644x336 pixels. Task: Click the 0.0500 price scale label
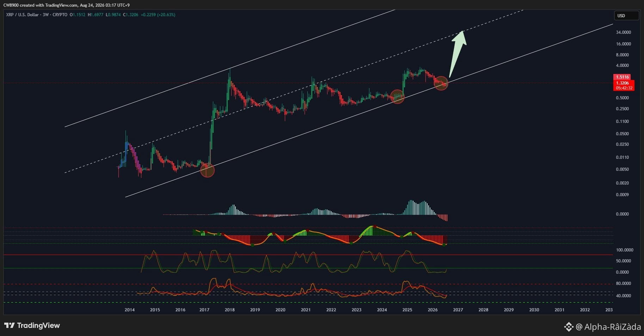point(622,134)
